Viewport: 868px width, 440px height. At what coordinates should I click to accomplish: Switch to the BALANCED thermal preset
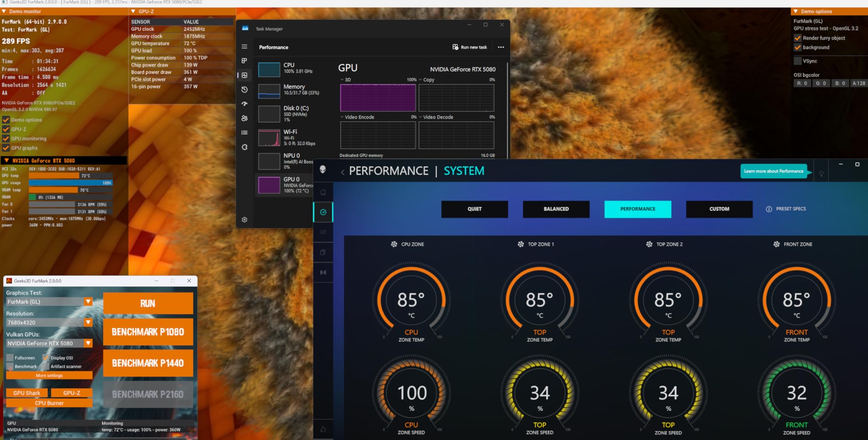pyautogui.click(x=556, y=209)
